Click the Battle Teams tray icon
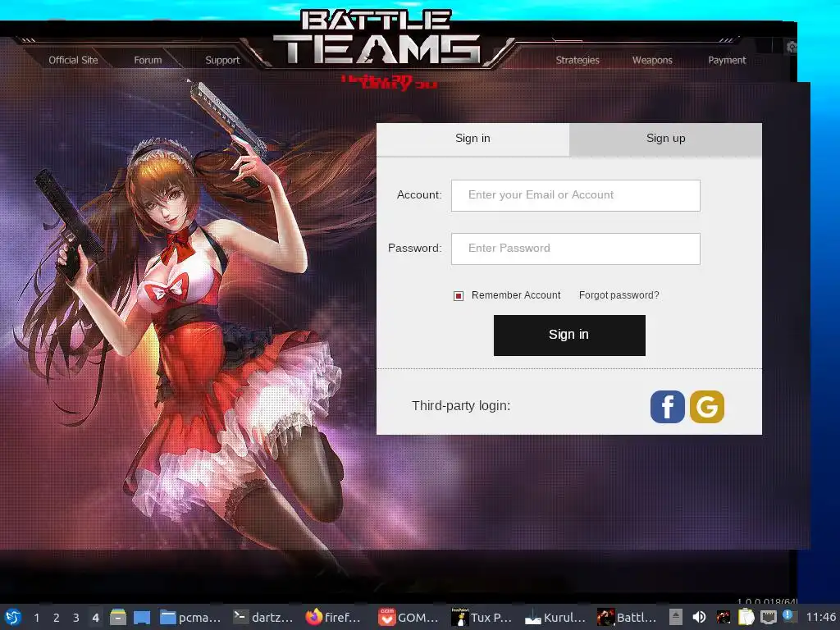 tap(723, 617)
